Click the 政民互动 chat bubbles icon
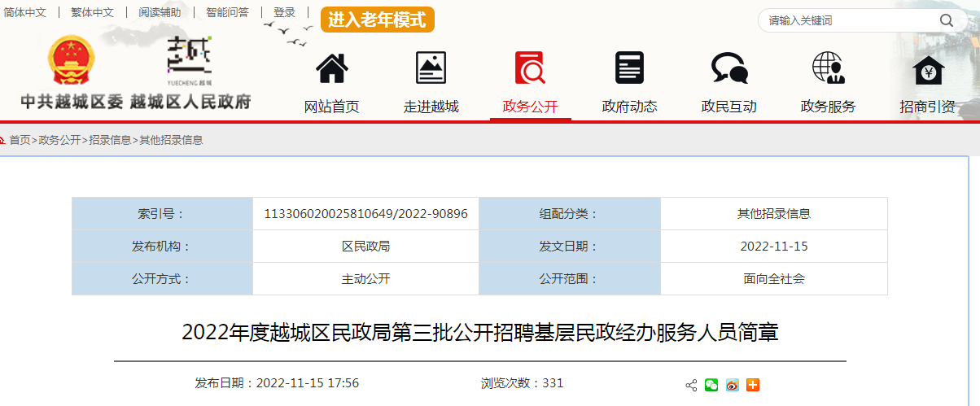Image resolution: width=980 pixels, height=406 pixels. pyautogui.click(x=729, y=68)
